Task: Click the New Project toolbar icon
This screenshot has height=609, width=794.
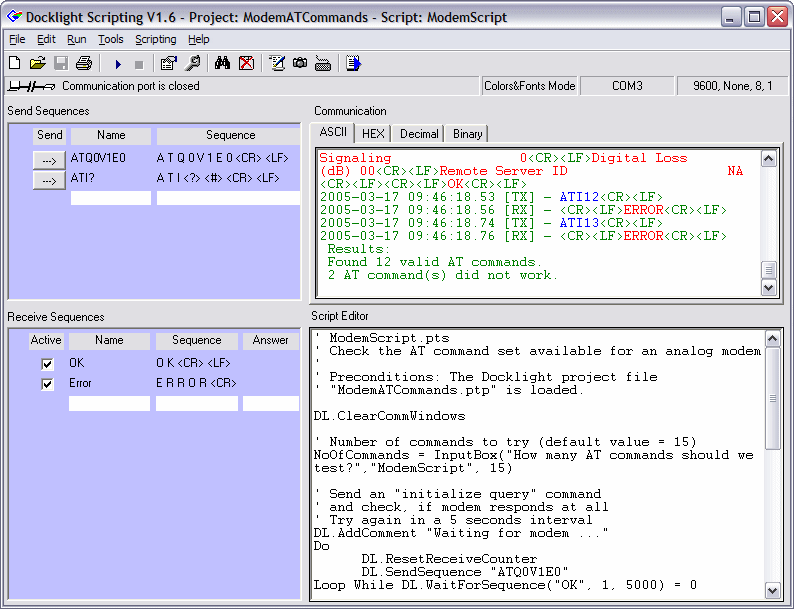Action: [15, 63]
